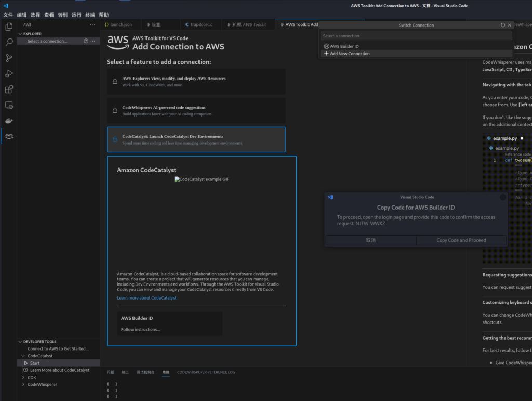Click Copy Code and Proceed button

[x=461, y=240]
